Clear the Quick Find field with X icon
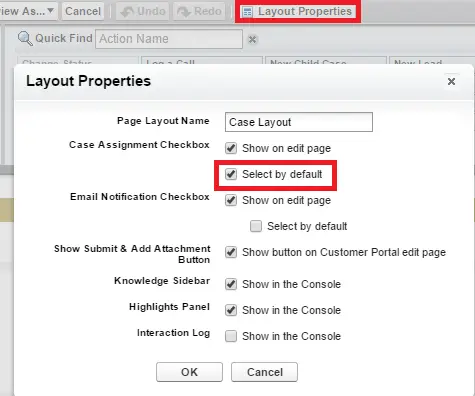This screenshot has height=396, width=475. click(252, 40)
